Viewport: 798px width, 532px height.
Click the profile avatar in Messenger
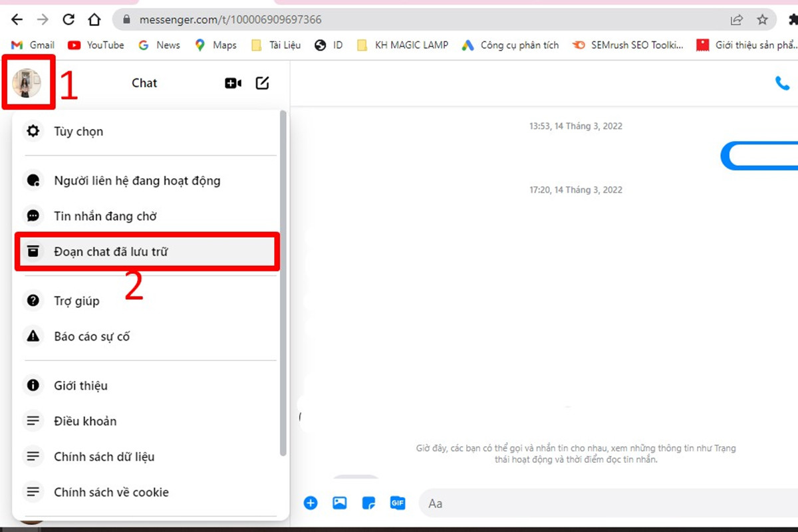click(x=27, y=83)
